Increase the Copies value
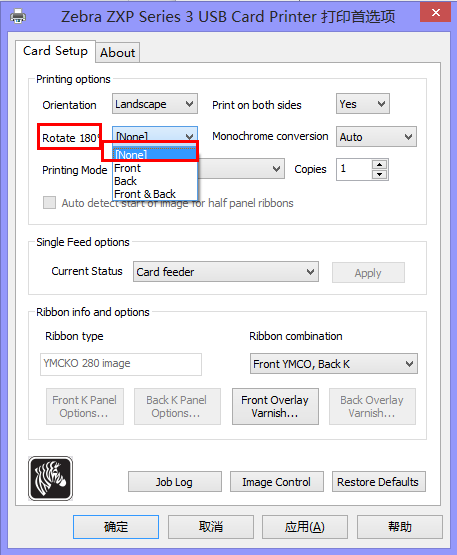 click(x=379, y=165)
